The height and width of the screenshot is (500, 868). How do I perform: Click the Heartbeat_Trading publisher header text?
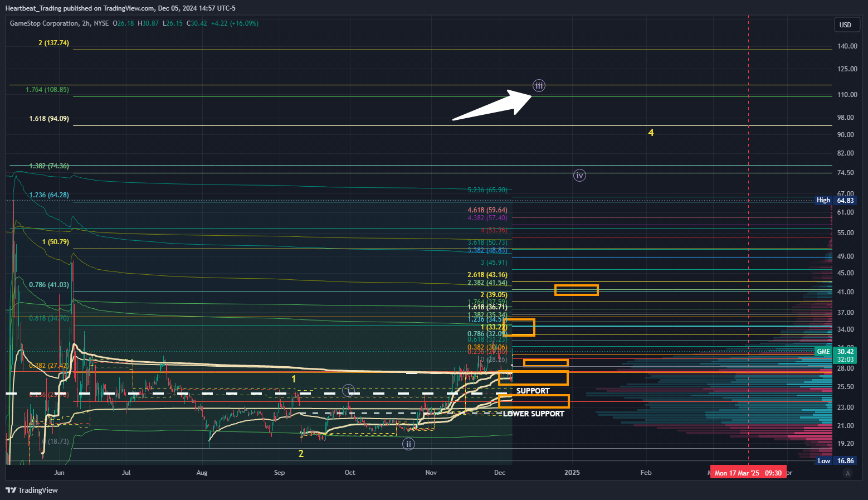(120, 8)
